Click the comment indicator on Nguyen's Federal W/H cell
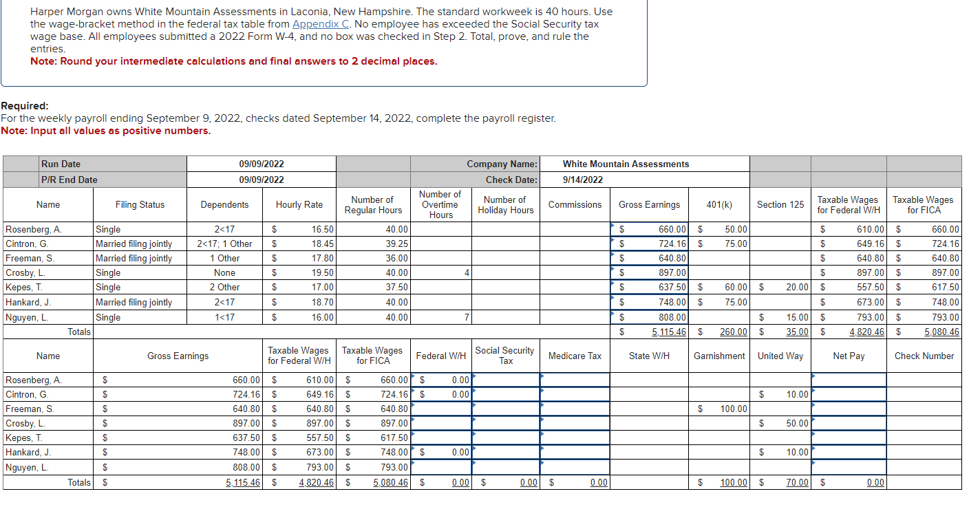This screenshot has height=507, width=980. point(413,464)
